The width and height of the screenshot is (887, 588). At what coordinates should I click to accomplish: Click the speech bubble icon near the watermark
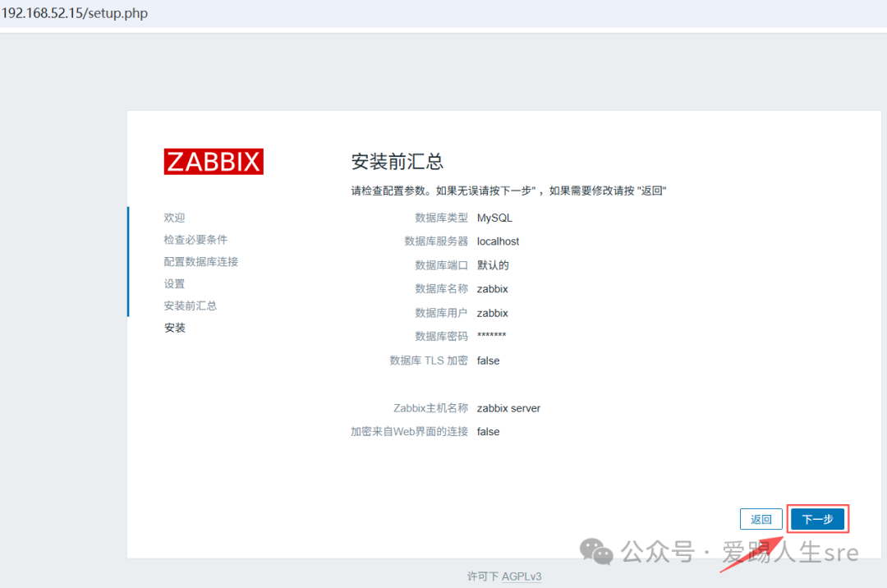tap(597, 554)
